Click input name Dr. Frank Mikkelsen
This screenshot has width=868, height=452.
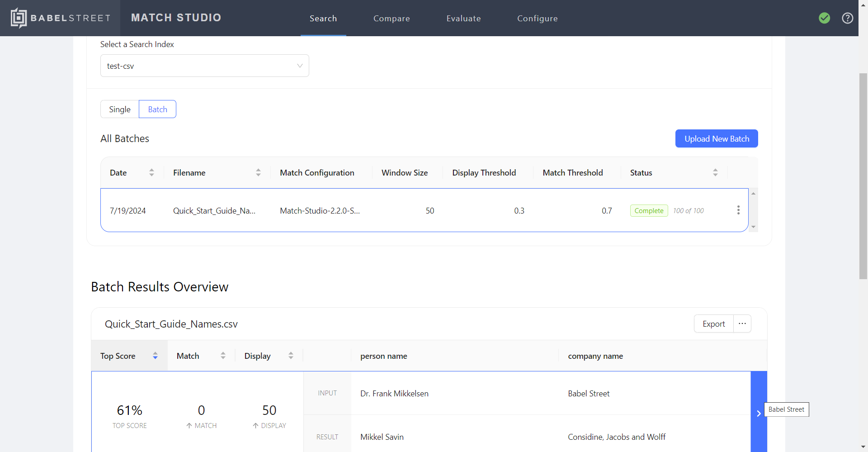[x=394, y=393]
